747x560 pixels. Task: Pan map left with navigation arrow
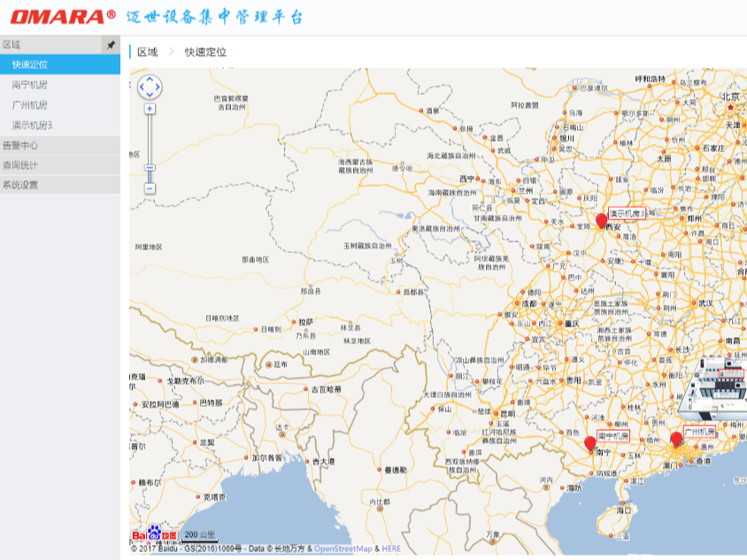click(x=141, y=87)
